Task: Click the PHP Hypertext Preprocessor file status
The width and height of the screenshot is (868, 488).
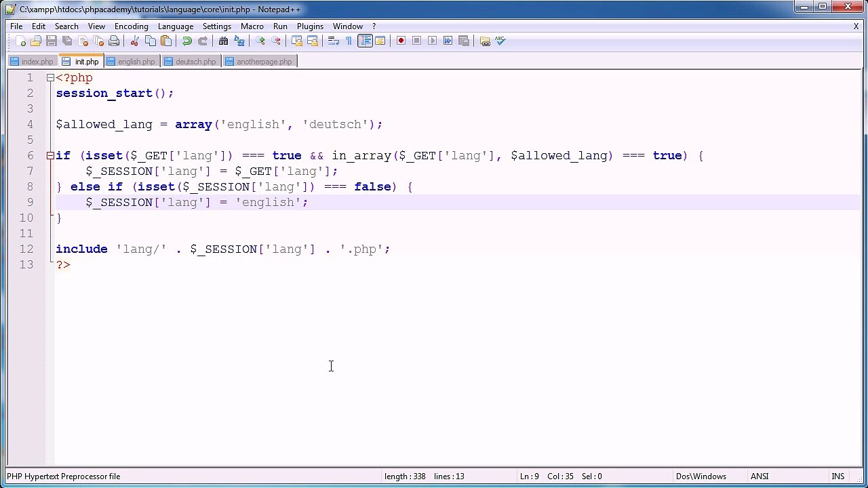Action: (63, 476)
